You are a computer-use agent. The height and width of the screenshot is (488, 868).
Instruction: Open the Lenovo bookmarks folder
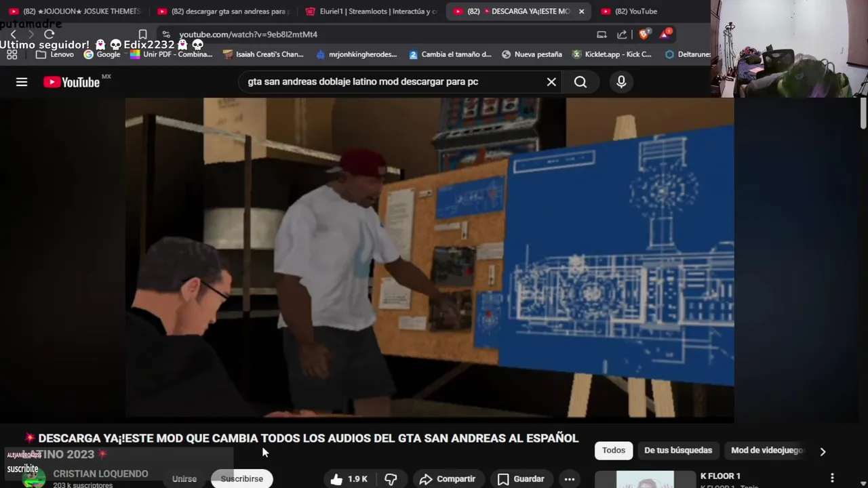click(x=54, y=54)
